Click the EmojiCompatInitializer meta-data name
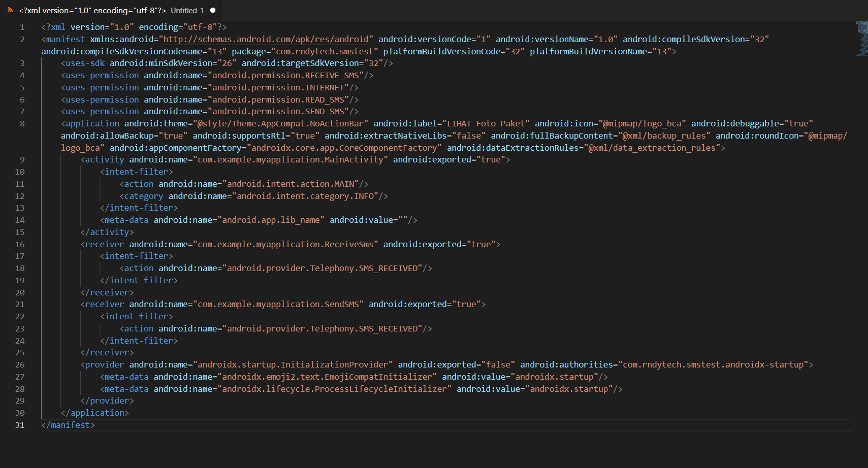Image resolution: width=868 pixels, height=468 pixels. tap(327, 377)
